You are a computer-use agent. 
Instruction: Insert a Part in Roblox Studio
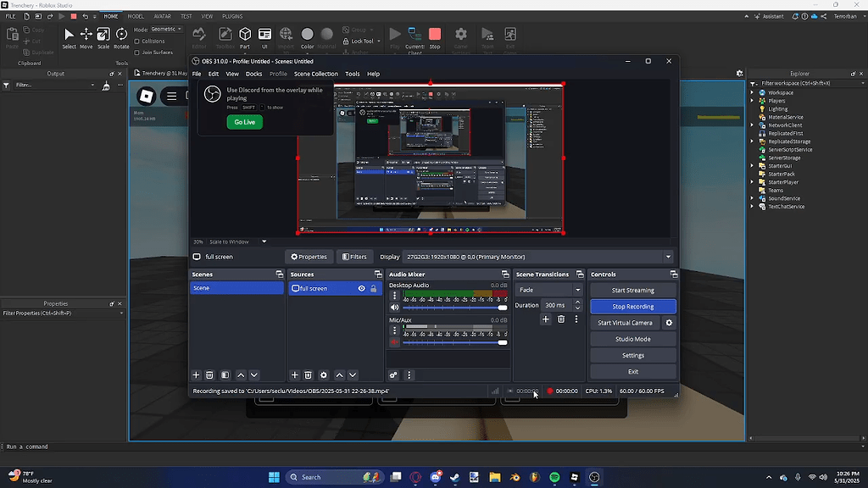[245, 38]
